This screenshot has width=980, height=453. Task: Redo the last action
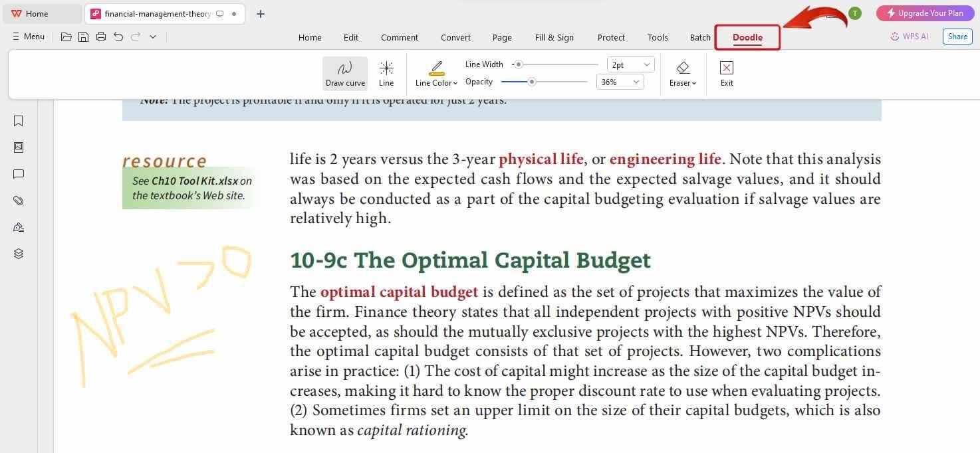(x=136, y=37)
